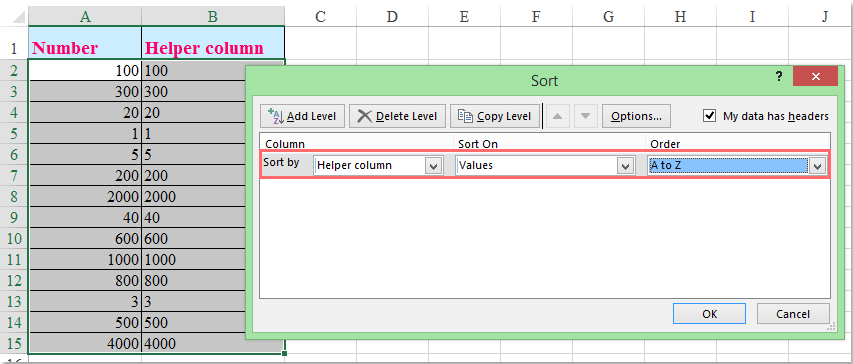Click cell A14 containing 500
853x364 pixels.
(x=85, y=323)
